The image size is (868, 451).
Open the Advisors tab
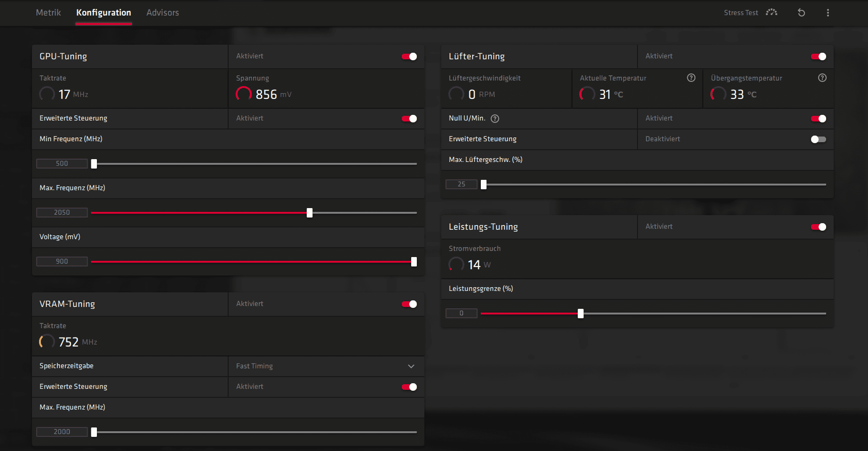pos(162,13)
